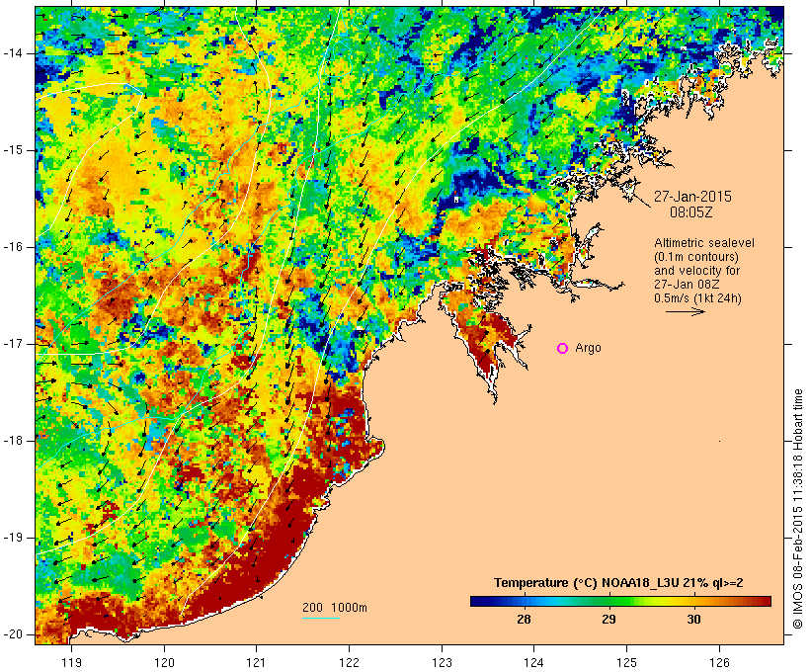Click latitude axis label '-14'
The image size is (810, 672).
click(x=13, y=53)
